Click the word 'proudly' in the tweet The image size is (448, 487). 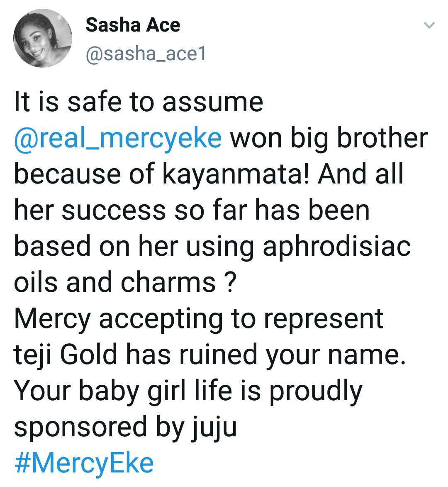(316, 391)
